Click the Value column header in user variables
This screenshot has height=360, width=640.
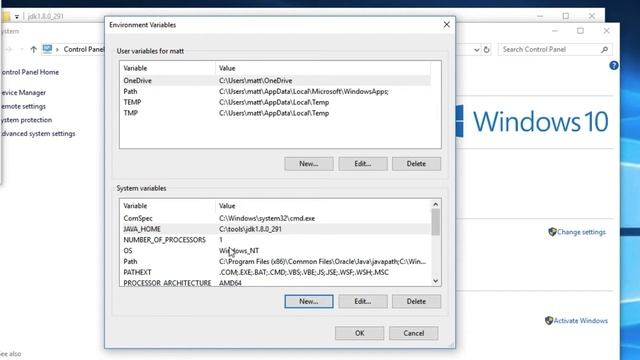[x=323, y=68]
